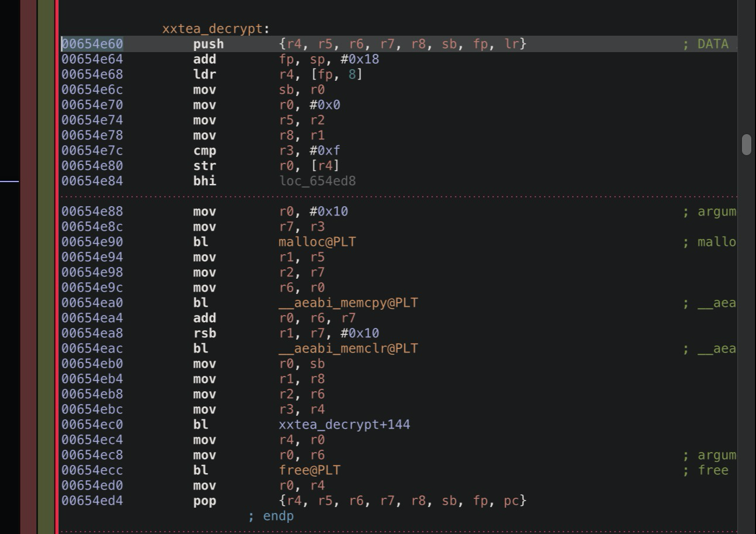This screenshot has width=756, height=534.
Task: Open the free@PLT call target
Action: tap(309, 470)
